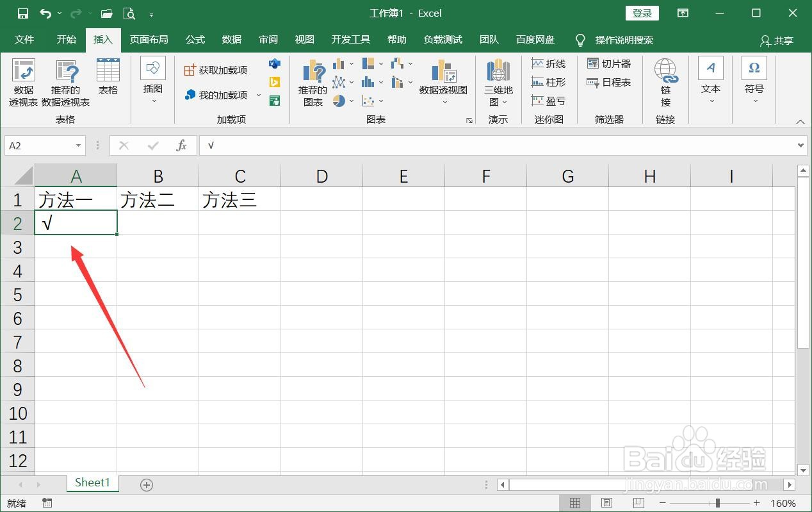Click the 插入函数 (fx) button
The image size is (812, 512).
181,145
